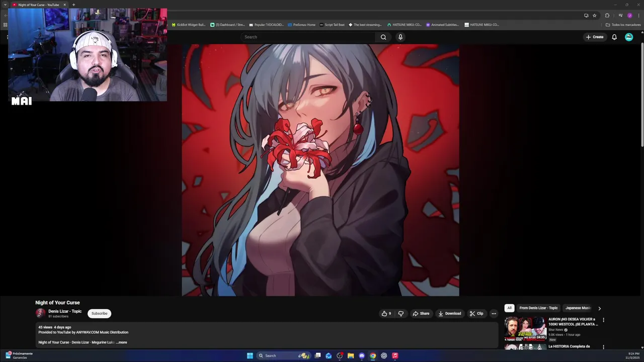This screenshot has width=644, height=362.
Task: Open Discord from the taskbar
Action: click(362, 355)
